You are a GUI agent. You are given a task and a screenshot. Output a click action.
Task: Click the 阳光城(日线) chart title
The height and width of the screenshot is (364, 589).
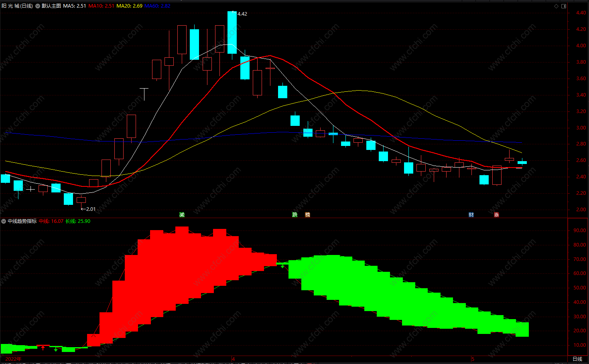tap(17, 6)
